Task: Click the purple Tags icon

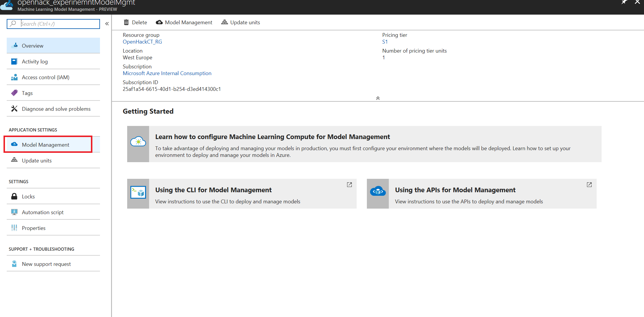Action: [x=14, y=93]
